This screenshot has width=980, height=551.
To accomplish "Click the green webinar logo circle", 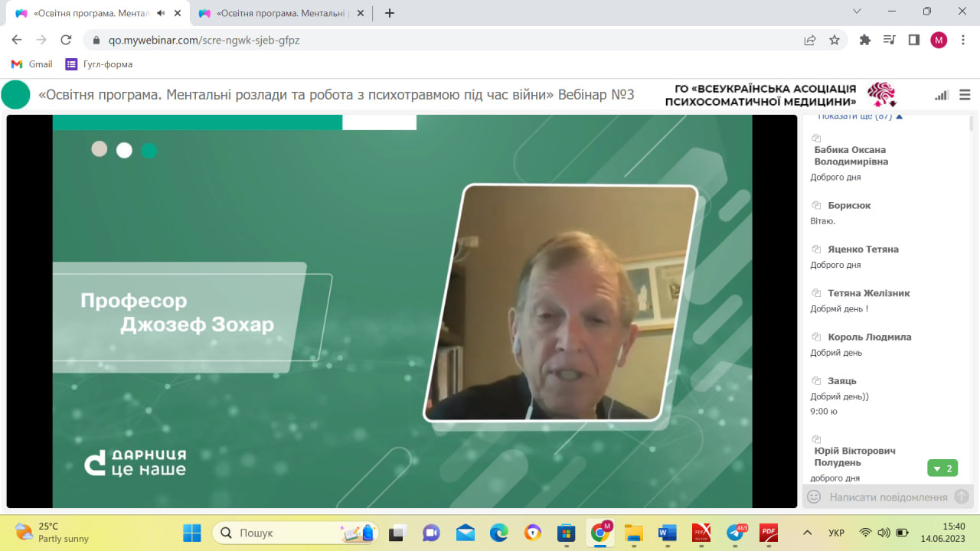I will tap(15, 95).
